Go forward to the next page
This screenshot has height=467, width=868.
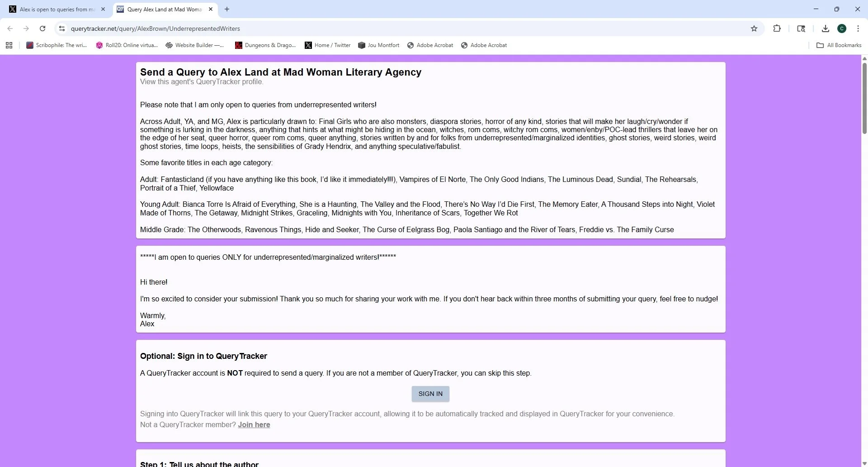coord(26,29)
